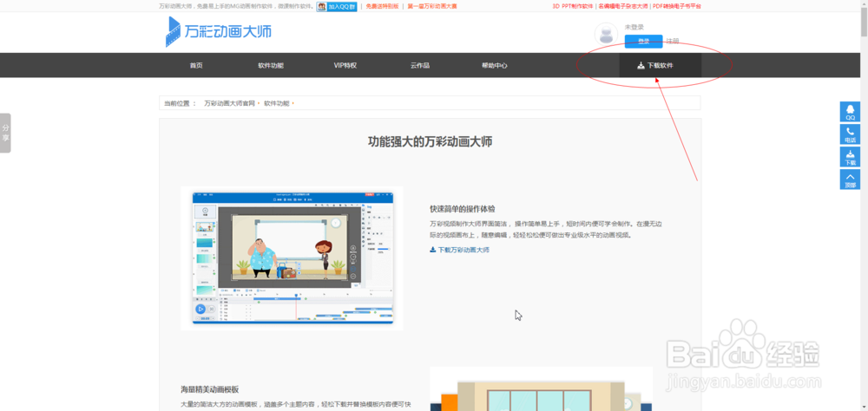Click the 功能强大的万彩动画大师 heading

[431, 141]
